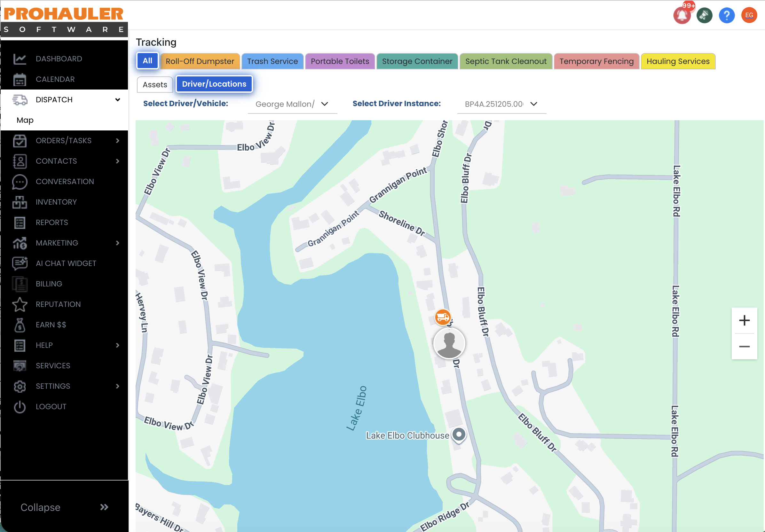Image resolution: width=765 pixels, height=532 pixels.
Task: Click the Logout power icon
Action: (20, 407)
